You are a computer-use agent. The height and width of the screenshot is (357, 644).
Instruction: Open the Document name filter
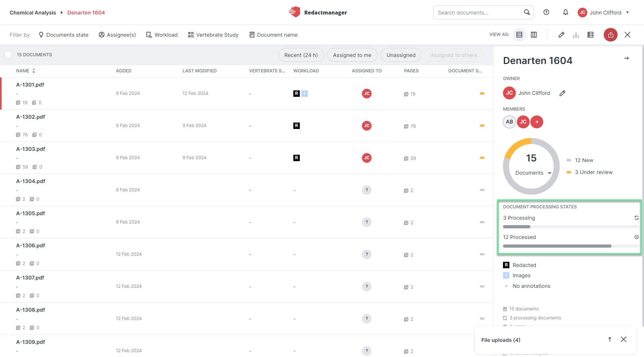tap(273, 35)
